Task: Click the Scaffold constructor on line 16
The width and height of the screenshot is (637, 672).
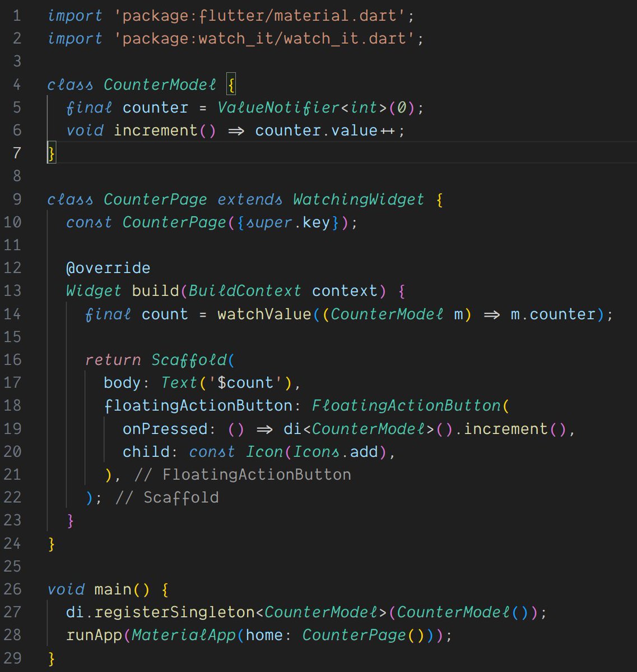Action: tap(190, 360)
